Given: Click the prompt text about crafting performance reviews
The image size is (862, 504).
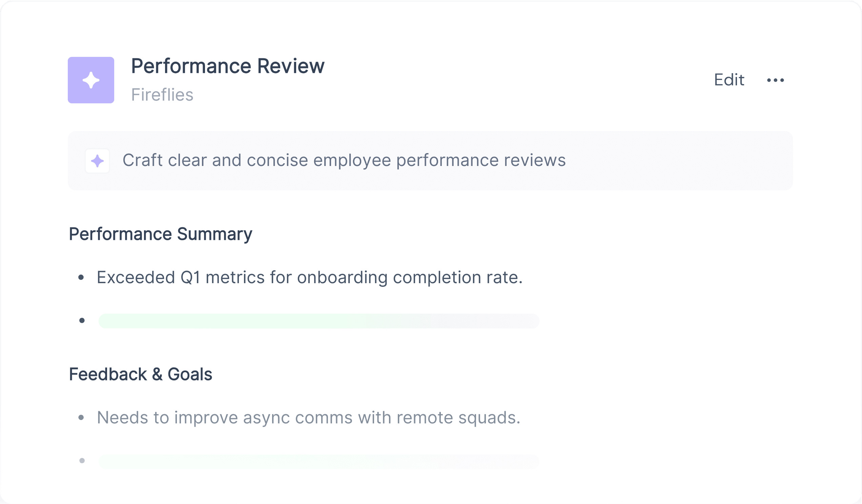Looking at the screenshot, I should [x=344, y=160].
